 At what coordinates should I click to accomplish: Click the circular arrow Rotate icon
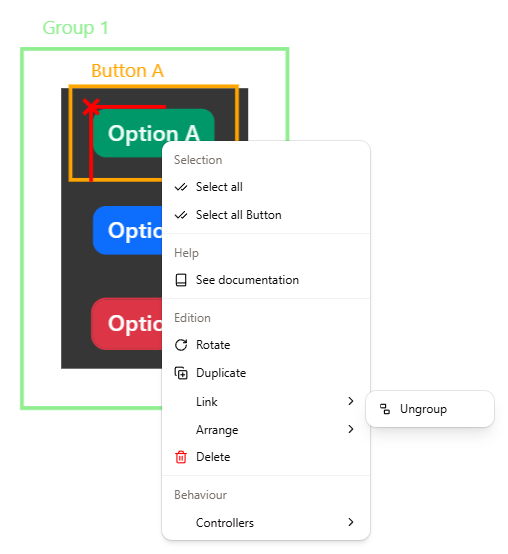[x=181, y=345]
